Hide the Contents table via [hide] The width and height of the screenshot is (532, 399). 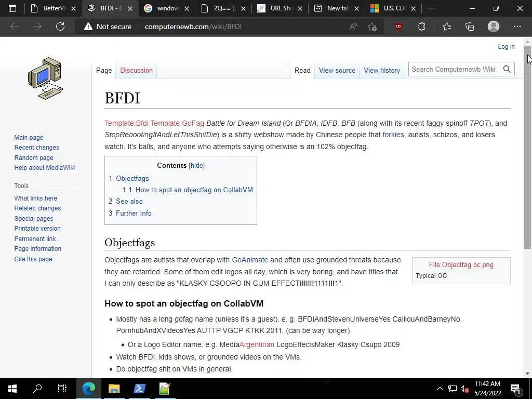pos(197,166)
